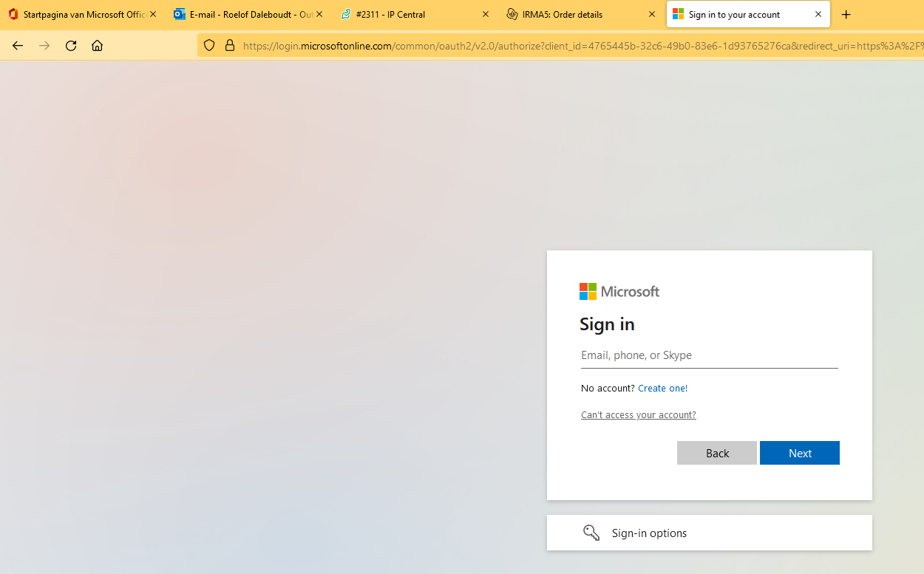This screenshot has height=574, width=924.
Task: Close the Sign in to your account tab
Action: (x=818, y=14)
